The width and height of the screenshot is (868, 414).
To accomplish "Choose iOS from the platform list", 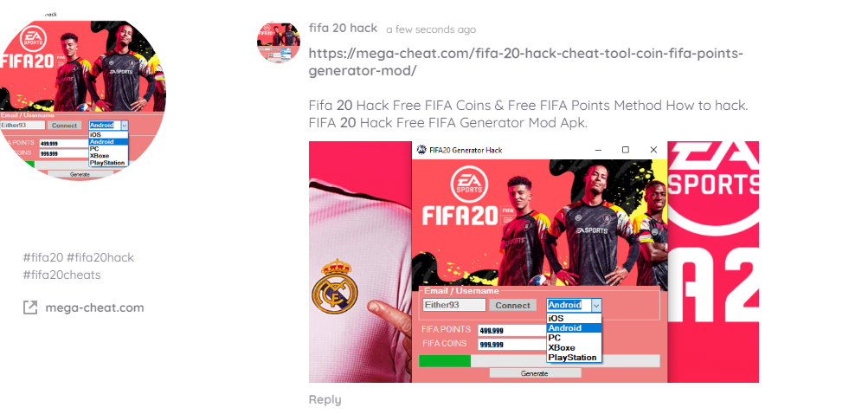I will click(574, 318).
